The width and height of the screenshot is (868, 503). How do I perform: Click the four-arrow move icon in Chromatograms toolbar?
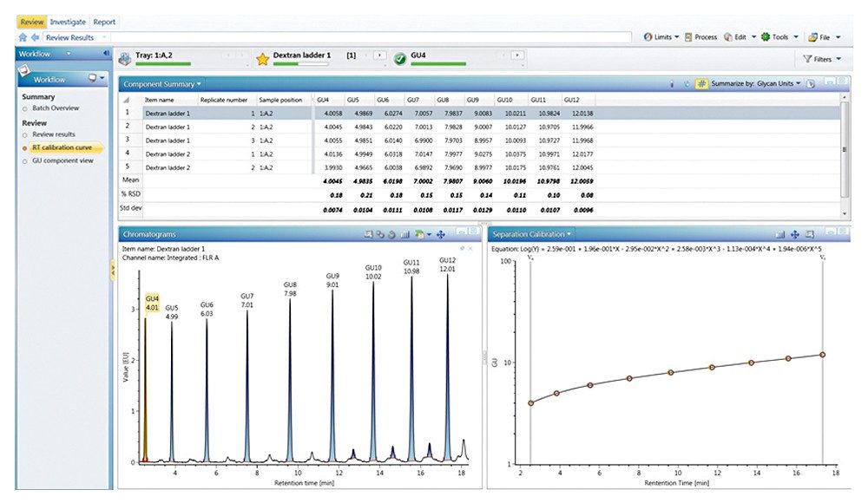441,235
